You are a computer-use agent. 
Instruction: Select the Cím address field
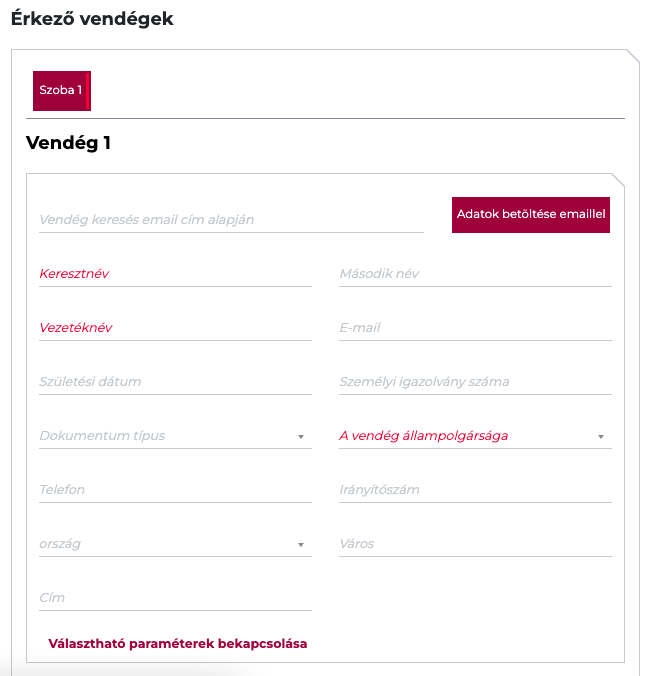point(175,598)
